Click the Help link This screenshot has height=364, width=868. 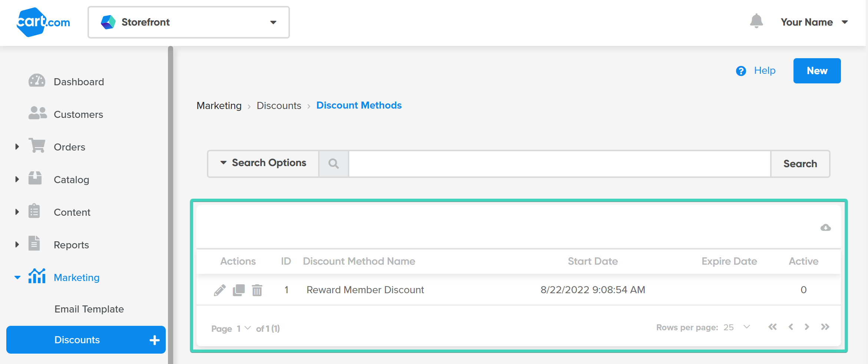coord(765,70)
